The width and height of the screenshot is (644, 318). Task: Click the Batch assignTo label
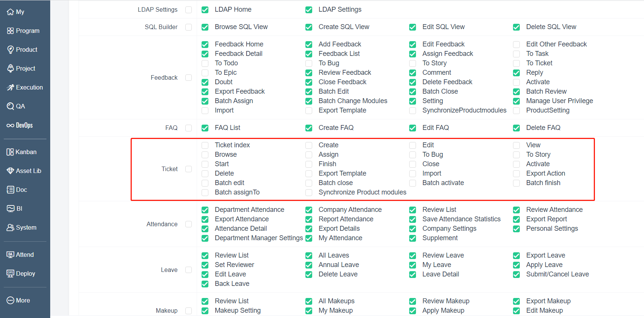coord(237,192)
